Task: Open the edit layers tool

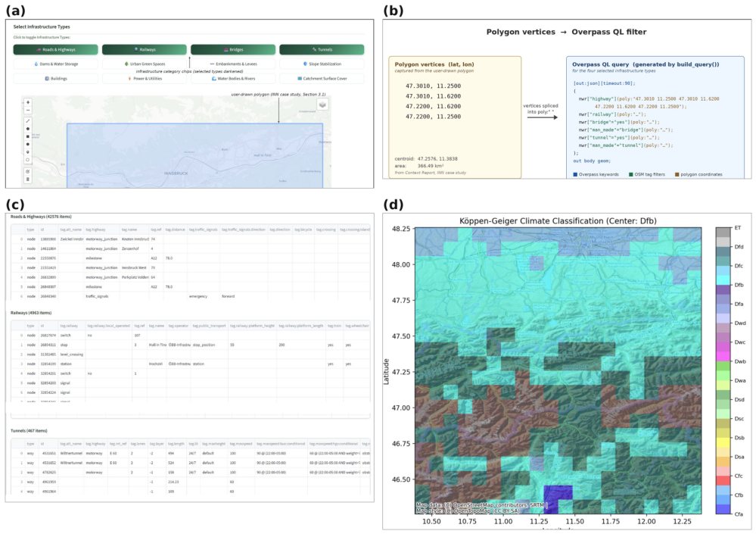Action: point(28,171)
